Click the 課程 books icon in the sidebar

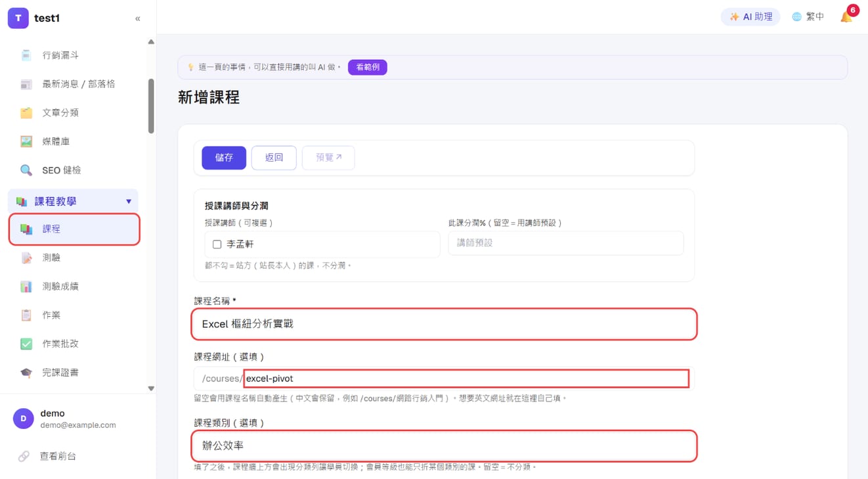pyautogui.click(x=26, y=229)
